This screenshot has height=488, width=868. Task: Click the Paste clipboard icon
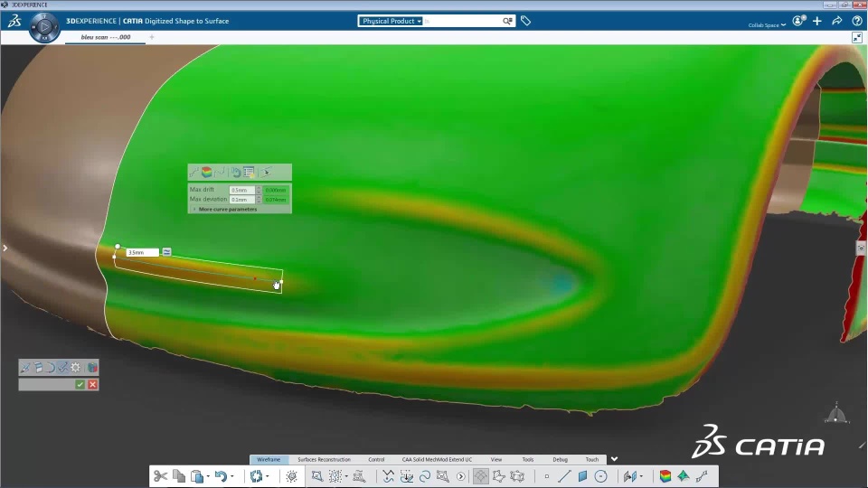click(x=196, y=476)
